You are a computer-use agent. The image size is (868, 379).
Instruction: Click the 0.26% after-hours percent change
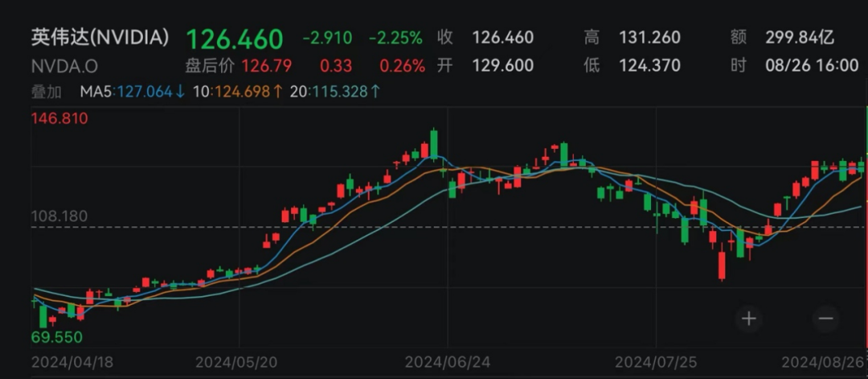[x=403, y=66]
